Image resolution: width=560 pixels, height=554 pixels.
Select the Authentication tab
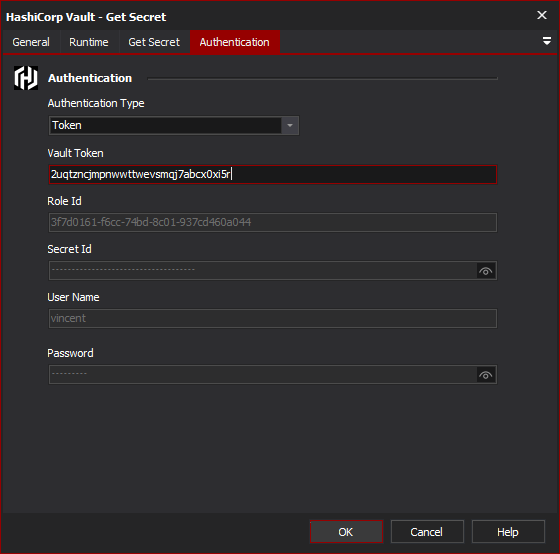point(235,42)
